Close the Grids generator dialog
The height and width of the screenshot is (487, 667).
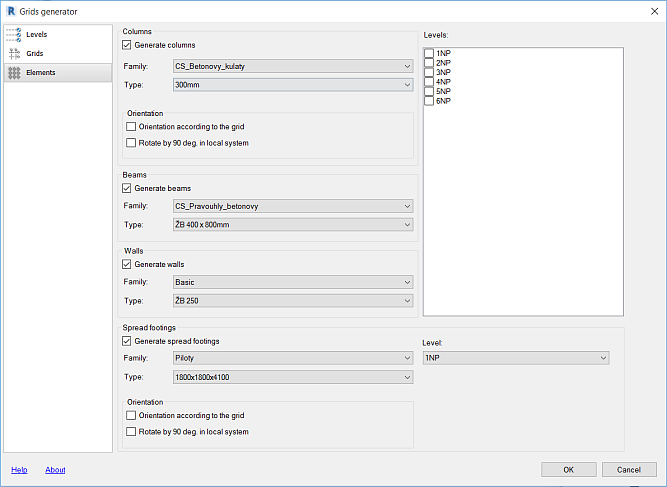click(x=652, y=10)
